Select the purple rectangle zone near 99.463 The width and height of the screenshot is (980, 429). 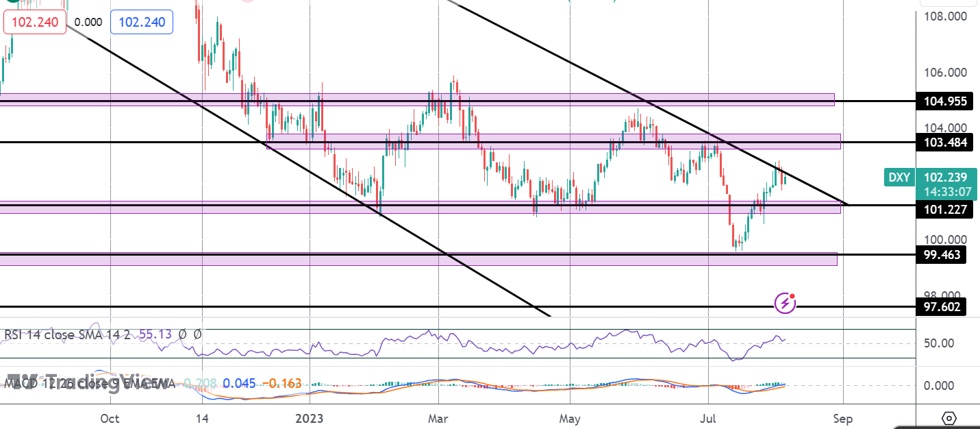point(418,259)
